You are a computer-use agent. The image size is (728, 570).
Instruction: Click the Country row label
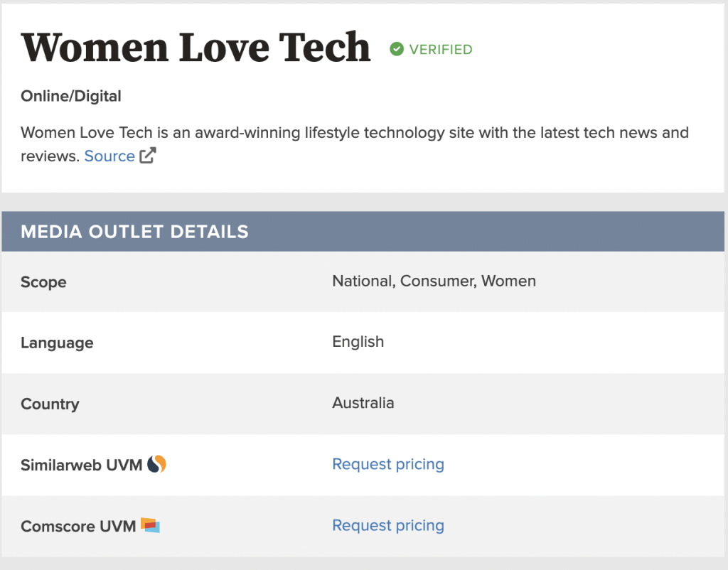(50, 404)
